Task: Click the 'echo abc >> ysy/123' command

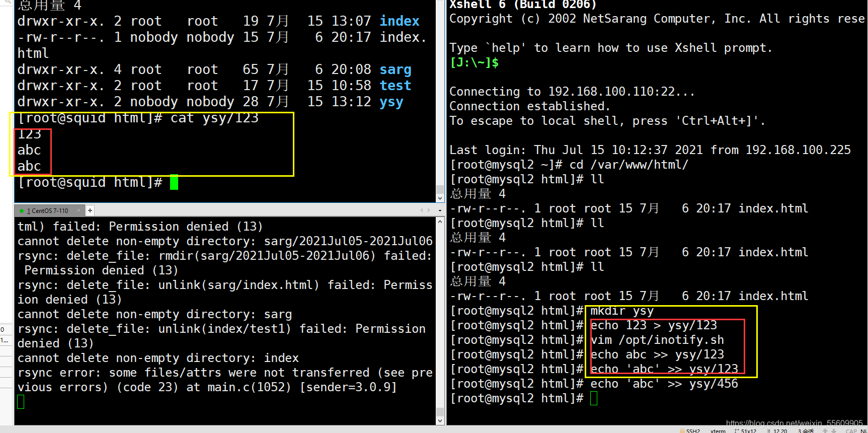Action: (x=657, y=355)
